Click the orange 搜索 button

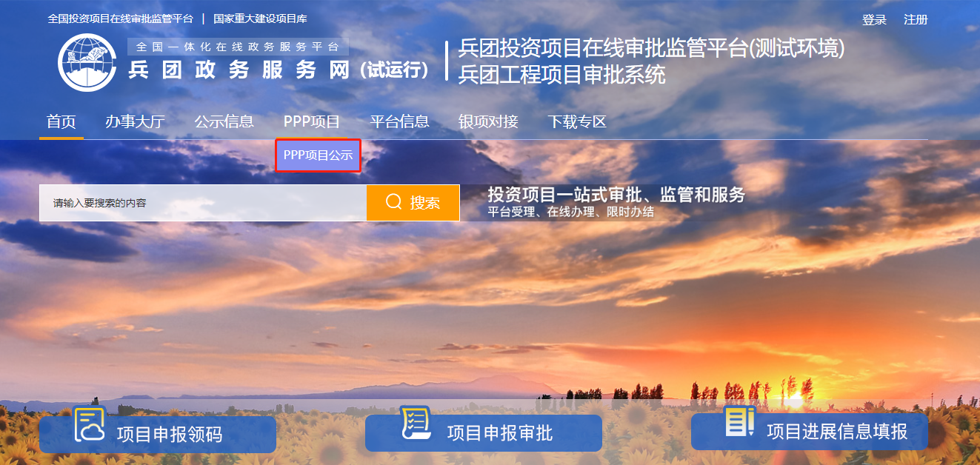pos(413,203)
